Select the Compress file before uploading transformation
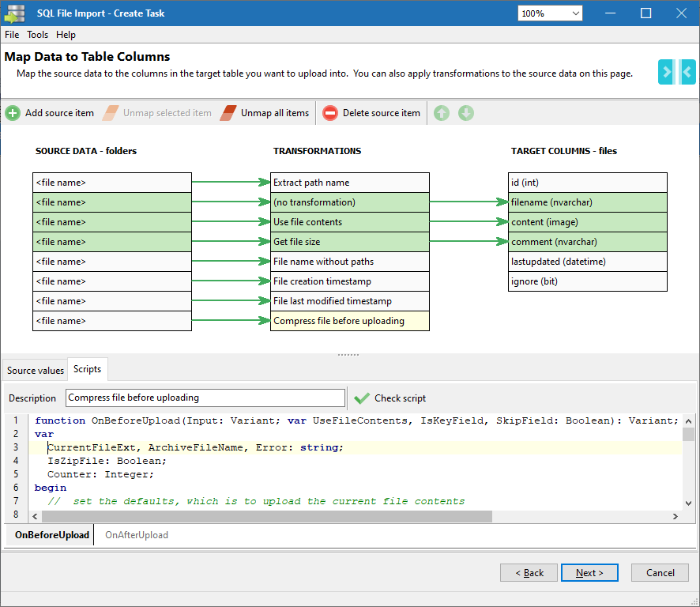 349,321
